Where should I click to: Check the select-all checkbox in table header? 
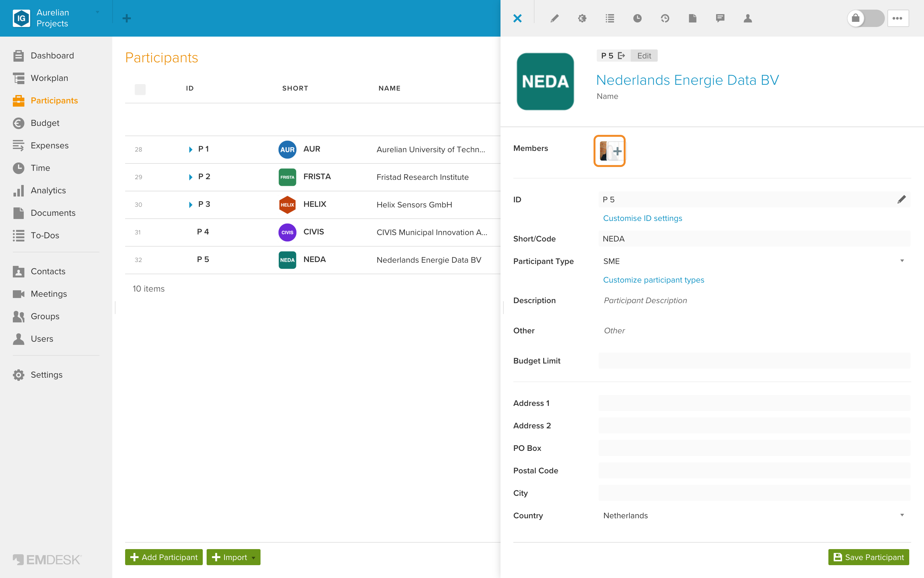click(140, 89)
